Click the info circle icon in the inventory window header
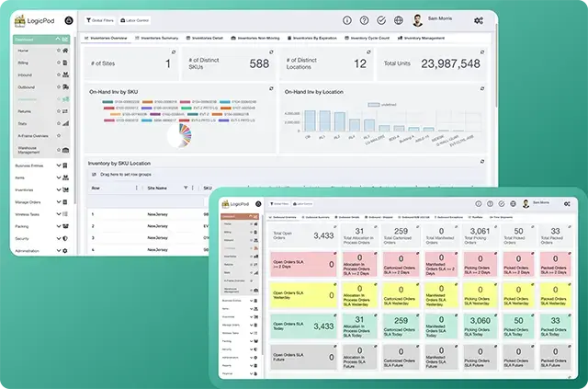 (347, 20)
